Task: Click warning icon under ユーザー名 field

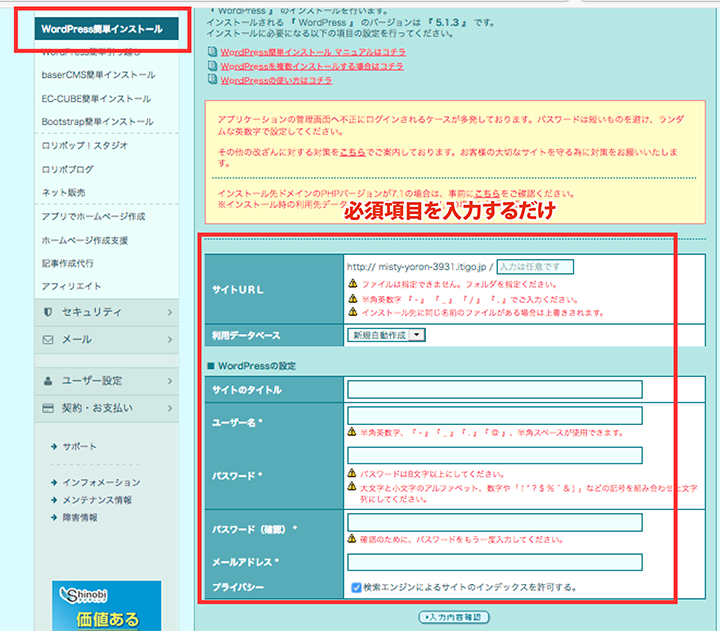Action: pyautogui.click(x=352, y=432)
